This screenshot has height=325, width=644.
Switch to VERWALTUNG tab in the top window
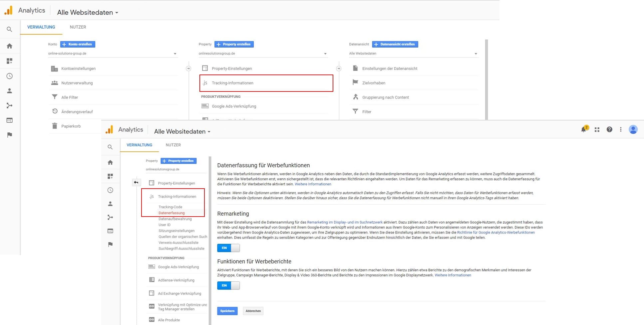point(41,27)
